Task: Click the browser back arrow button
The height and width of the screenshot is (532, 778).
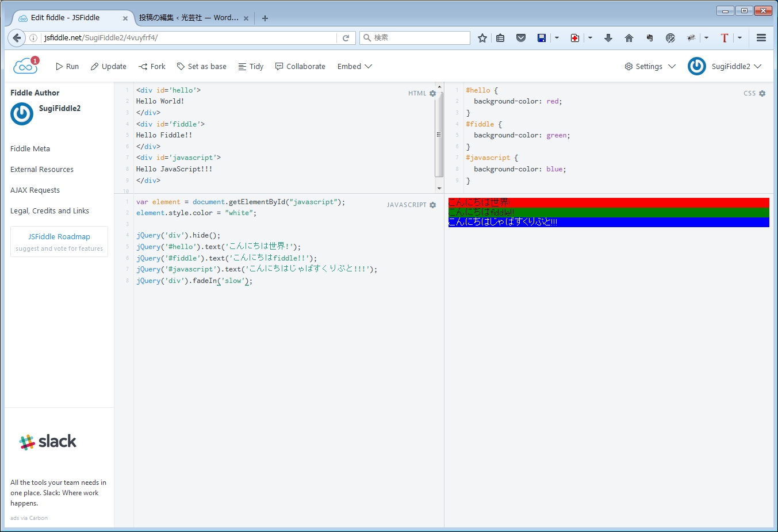Action: click(17, 38)
